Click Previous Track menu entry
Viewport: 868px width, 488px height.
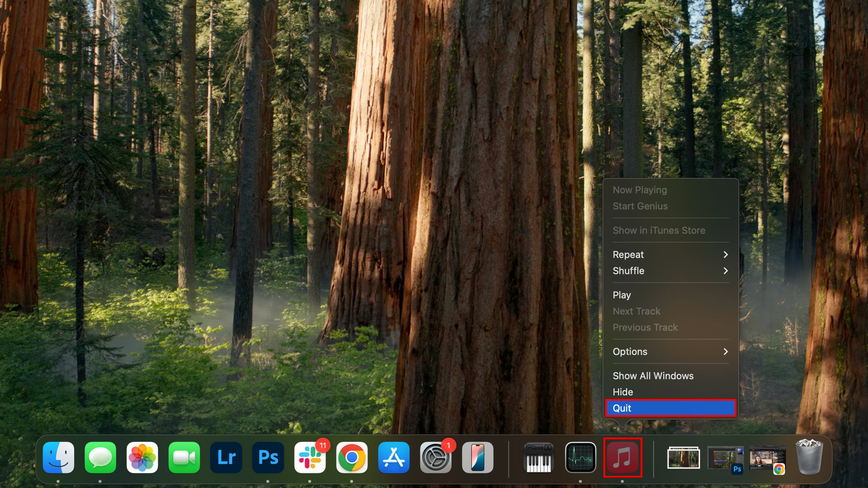670,327
